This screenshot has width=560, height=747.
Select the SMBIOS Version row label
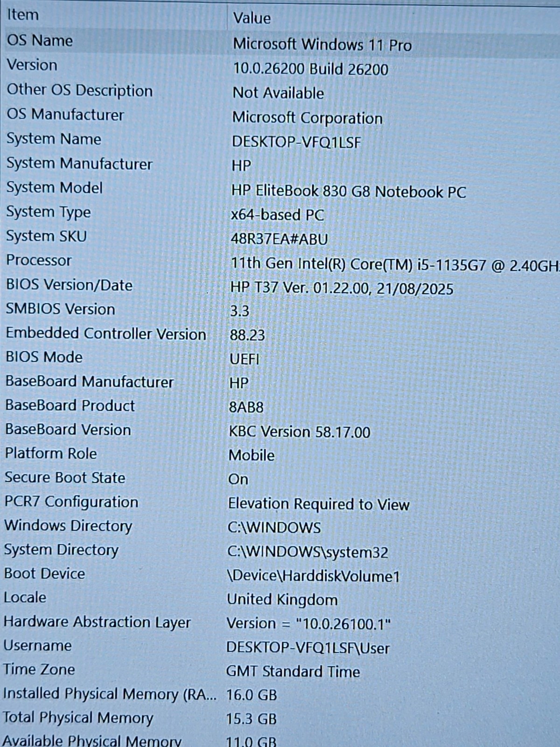click(x=60, y=309)
